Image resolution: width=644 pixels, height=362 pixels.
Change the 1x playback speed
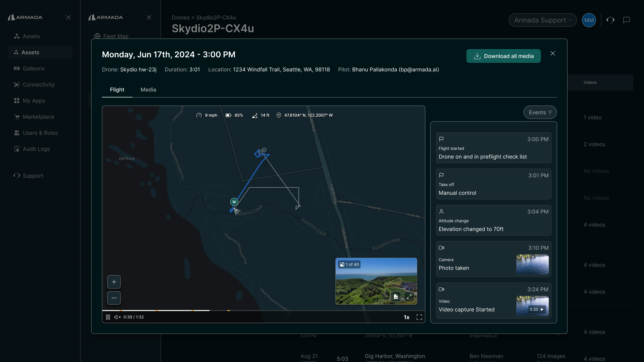(x=407, y=317)
